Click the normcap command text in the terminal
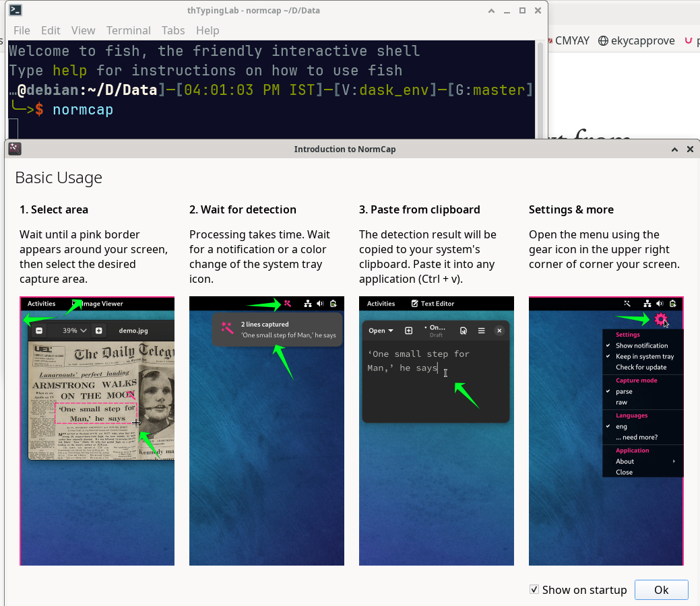700x606 pixels. pos(83,109)
